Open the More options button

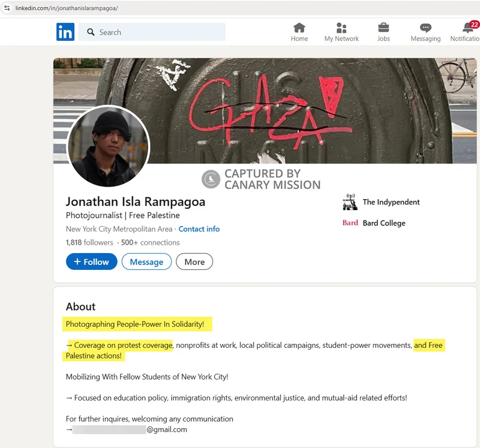tap(194, 261)
